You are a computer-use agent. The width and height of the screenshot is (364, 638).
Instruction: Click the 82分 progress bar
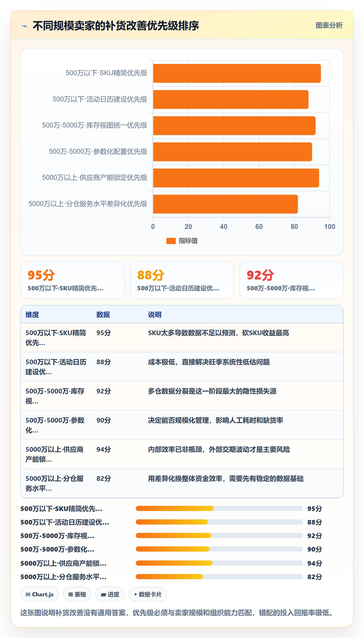[219, 577]
